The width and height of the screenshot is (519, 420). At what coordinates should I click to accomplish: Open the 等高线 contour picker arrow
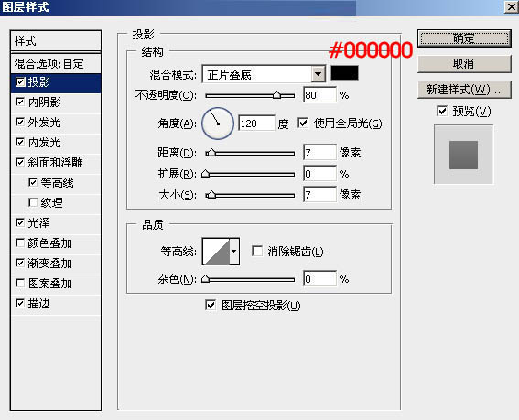pos(234,252)
